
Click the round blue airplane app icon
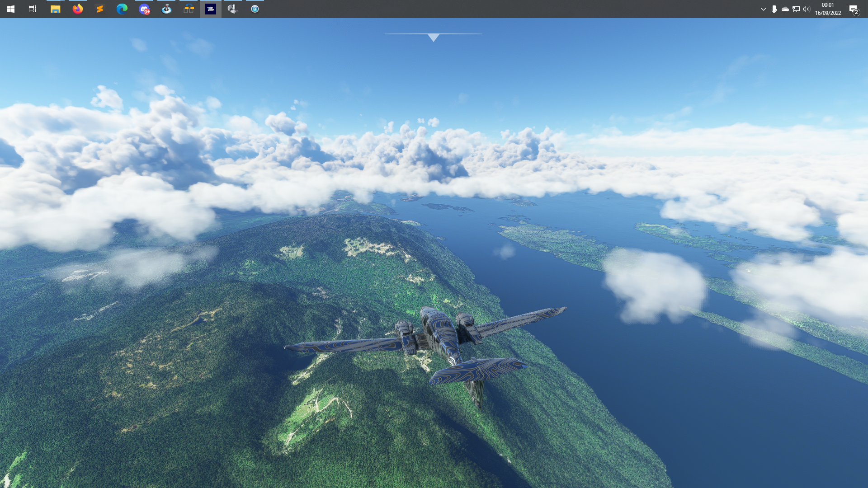pos(255,9)
